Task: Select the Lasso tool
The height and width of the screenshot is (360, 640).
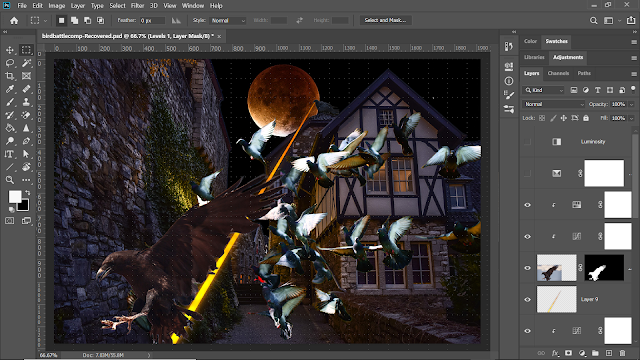Action: click(10, 63)
